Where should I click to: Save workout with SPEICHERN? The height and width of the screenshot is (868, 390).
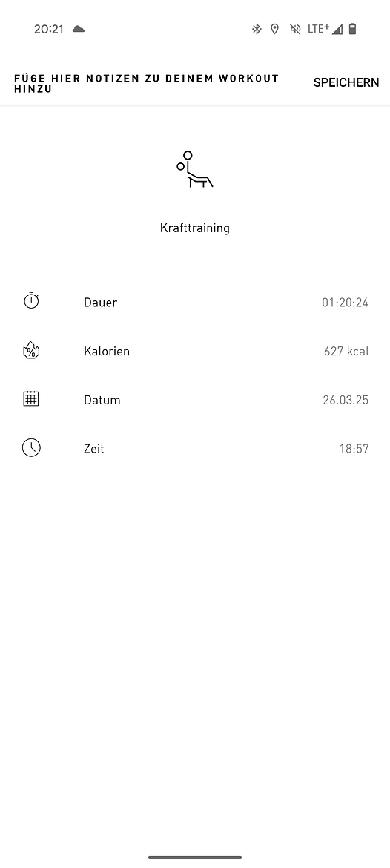click(346, 82)
